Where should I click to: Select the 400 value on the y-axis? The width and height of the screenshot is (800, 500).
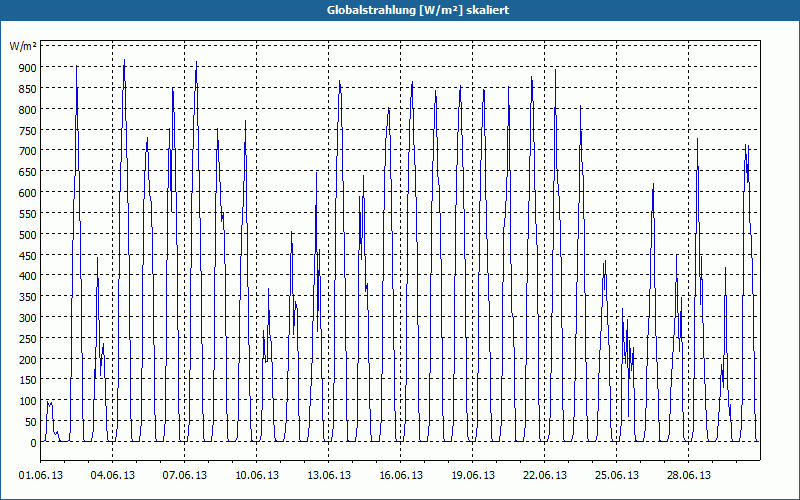(28, 276)
